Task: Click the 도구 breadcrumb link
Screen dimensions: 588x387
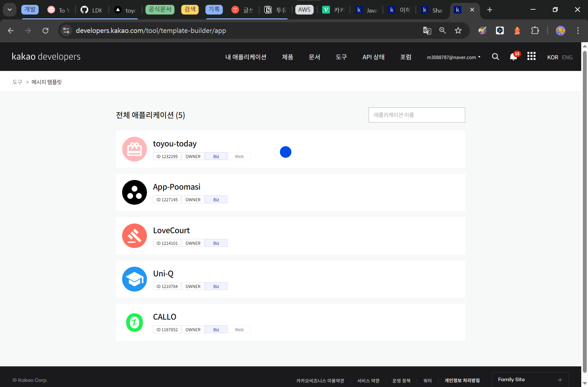Action: point(17,82)
